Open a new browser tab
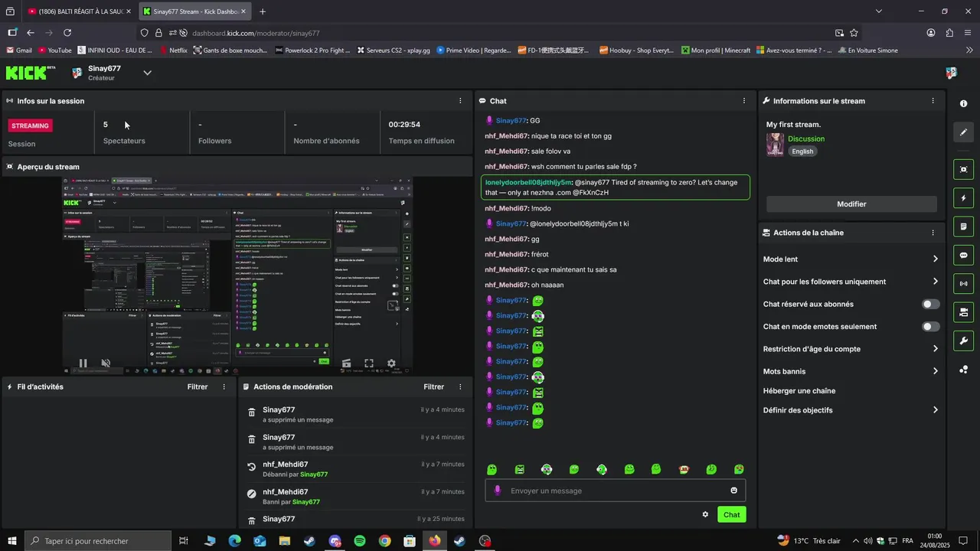 (263, 11)
